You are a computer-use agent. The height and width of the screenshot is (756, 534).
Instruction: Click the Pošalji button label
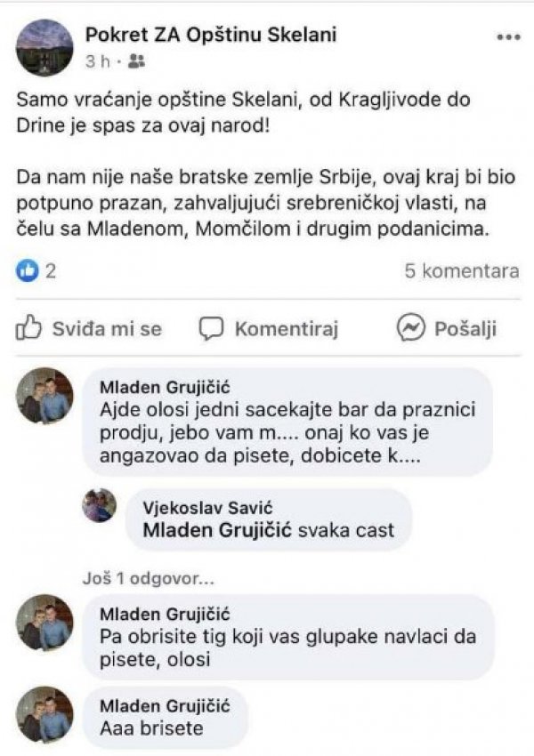465,329
